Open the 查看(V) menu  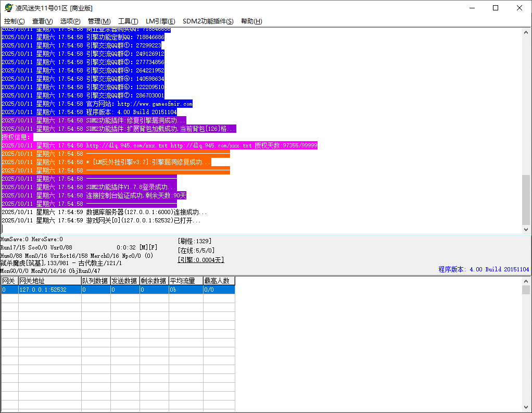[x=42, y=21]
